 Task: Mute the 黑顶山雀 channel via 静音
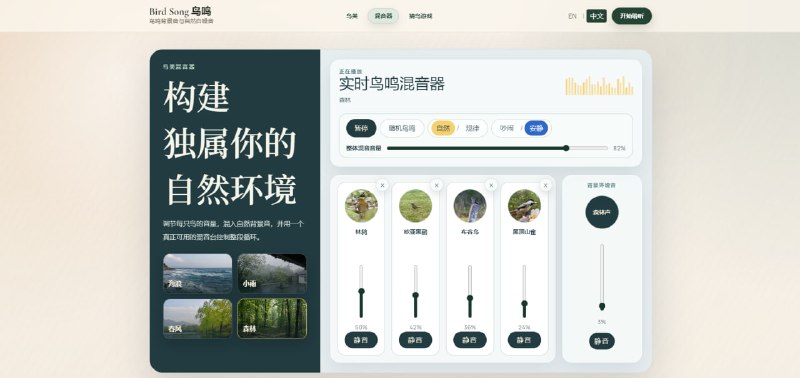524,340
